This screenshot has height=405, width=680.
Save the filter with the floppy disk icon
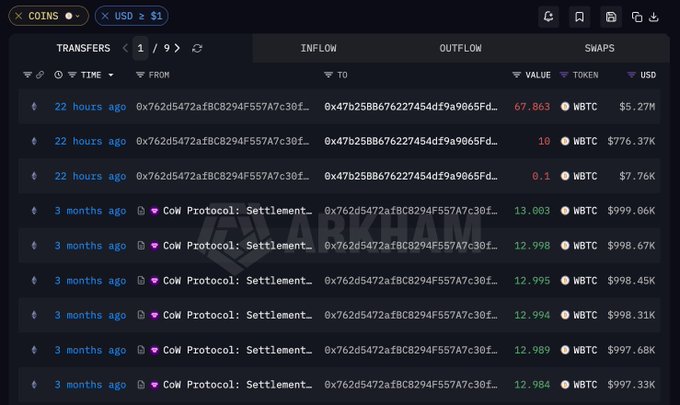point(611,16)
